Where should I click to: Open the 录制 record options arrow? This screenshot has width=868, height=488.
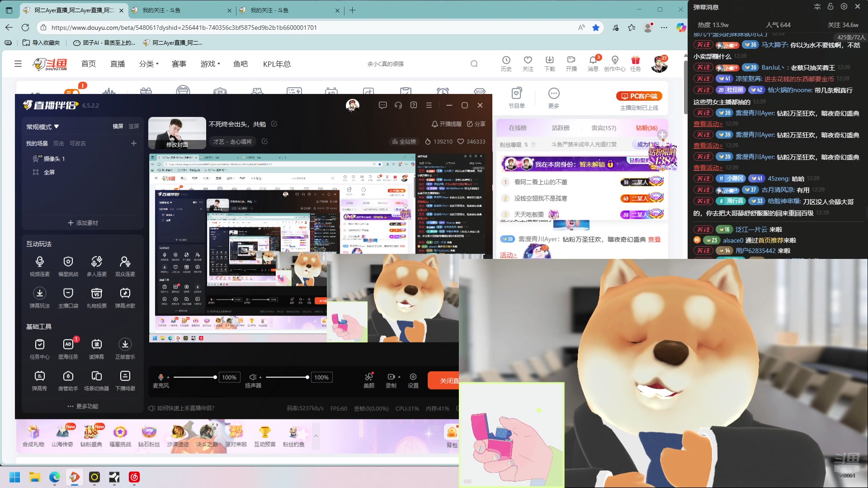pos(399,377)
